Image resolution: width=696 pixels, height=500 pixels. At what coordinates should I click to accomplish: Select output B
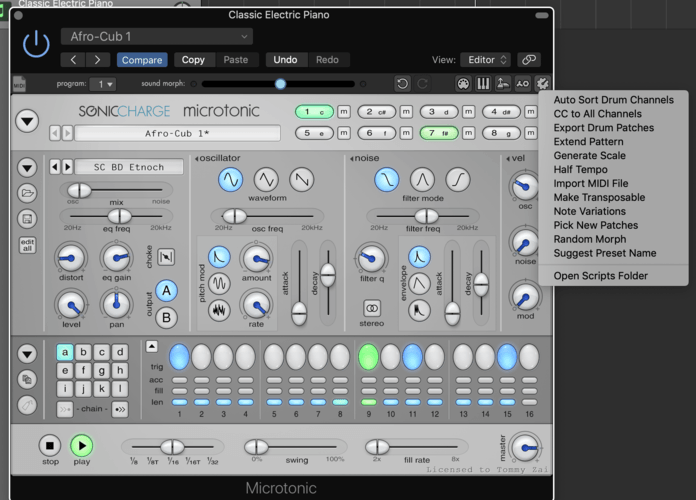(x=166, y=318)
